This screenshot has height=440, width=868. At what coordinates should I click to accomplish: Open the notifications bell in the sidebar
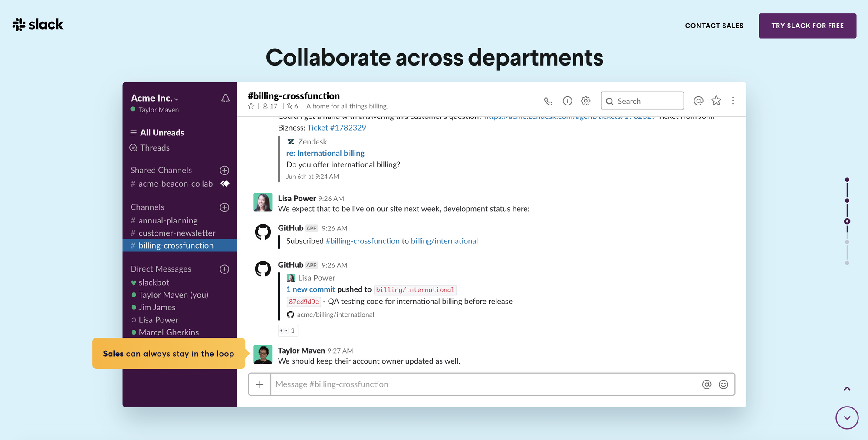(225, 99)
